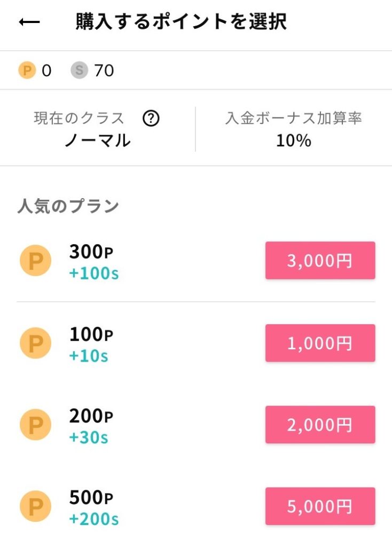The height and width of the screenshot is (547, 392).
Task: Select the 200P plan label
Action: pos(91,416)
